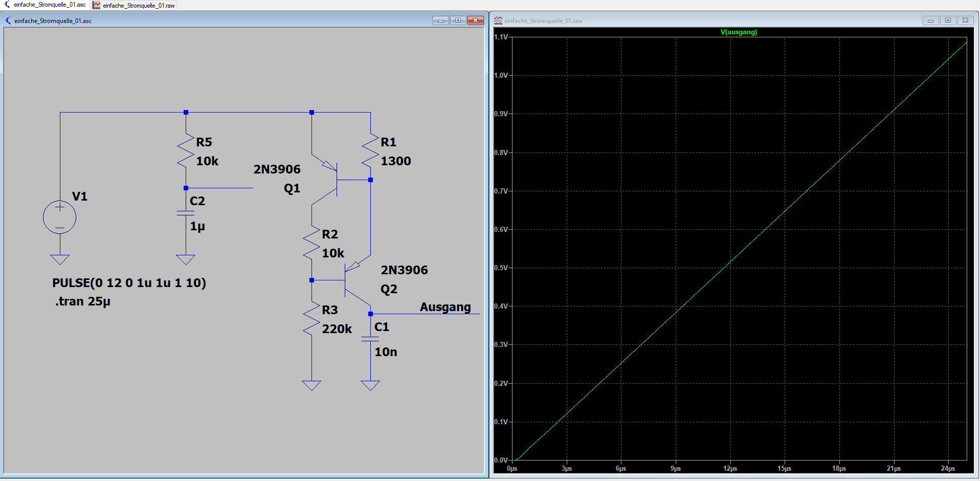Click the R3 220k value text
Image resolution: width=980 pixels, height=481 pixels.
pos(337,329)
